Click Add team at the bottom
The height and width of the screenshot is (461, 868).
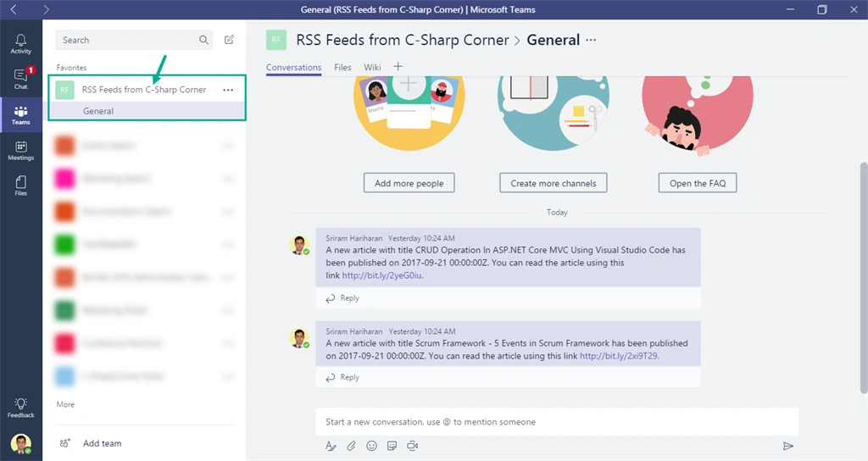[x=103, y=443]
